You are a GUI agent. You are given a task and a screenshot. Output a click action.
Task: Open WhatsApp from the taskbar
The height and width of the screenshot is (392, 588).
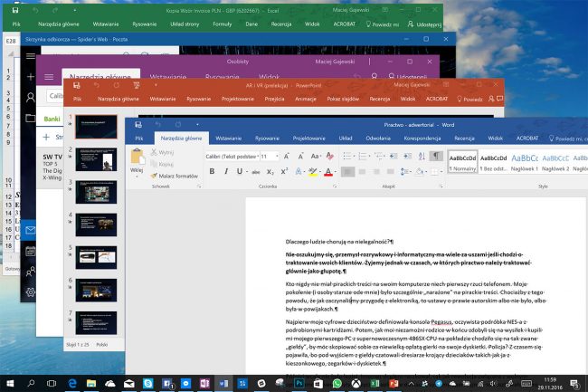tap(337, 383)
